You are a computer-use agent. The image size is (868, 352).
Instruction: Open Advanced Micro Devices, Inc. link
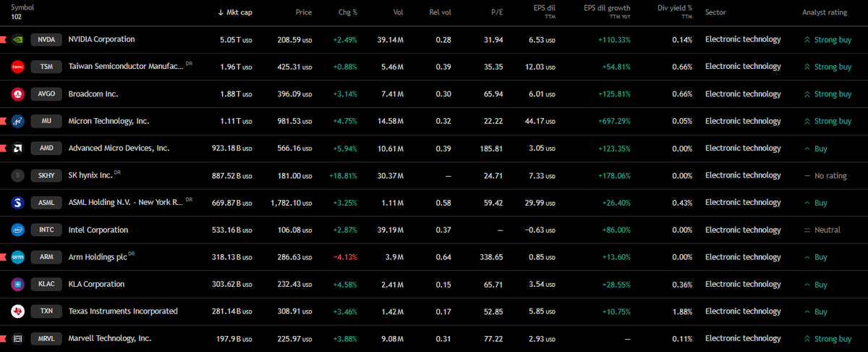click(119, 148)
